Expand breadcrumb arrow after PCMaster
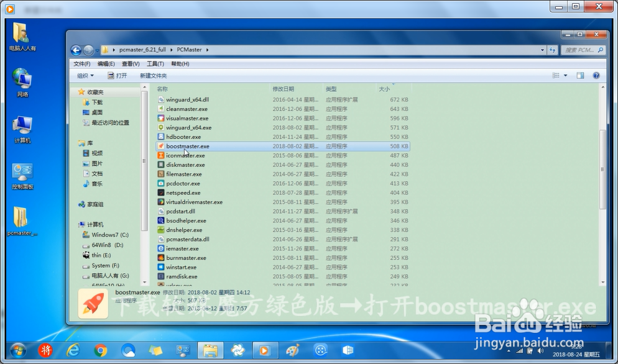 pos(207,50)
